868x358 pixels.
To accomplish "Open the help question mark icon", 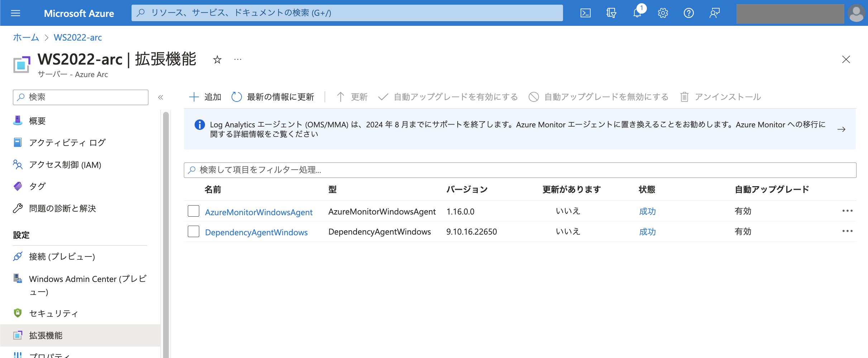I will [x=688, y=13].
